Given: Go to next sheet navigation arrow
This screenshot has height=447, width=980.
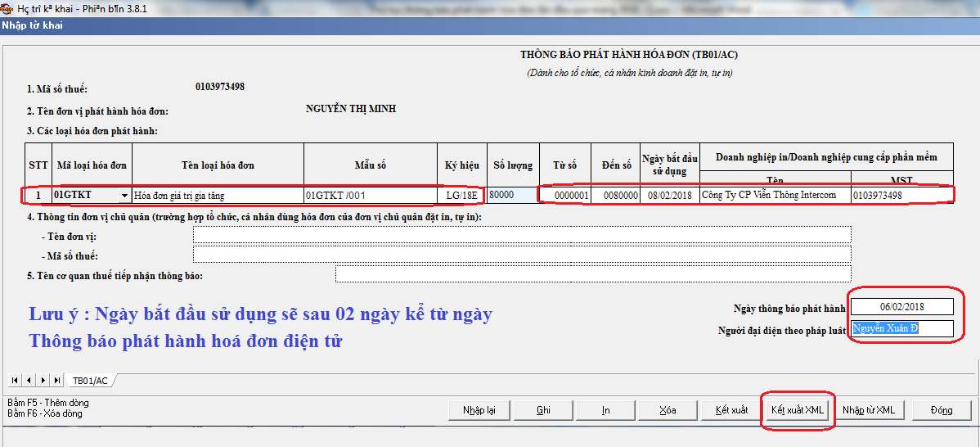Looking at the screenshot, I should coord(43,380).
